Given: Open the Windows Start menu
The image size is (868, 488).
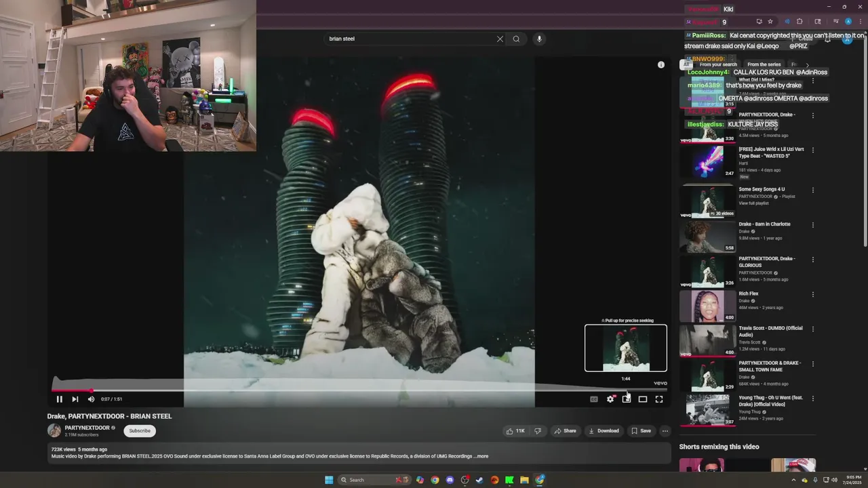Looking at the screenshot, I should click(x=329, y=480).
